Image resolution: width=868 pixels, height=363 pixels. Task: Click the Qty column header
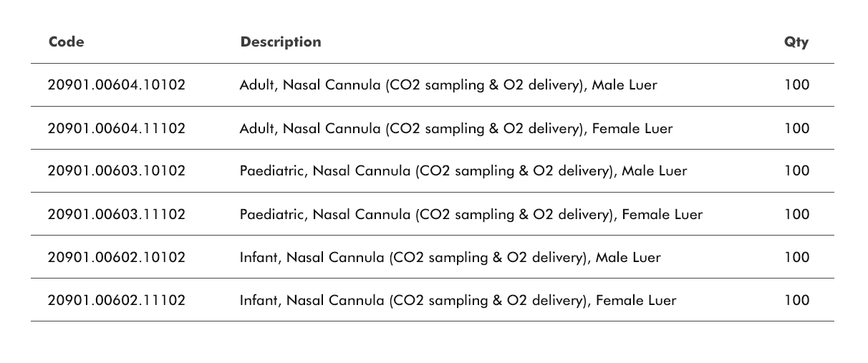click(x=796, y=42)
